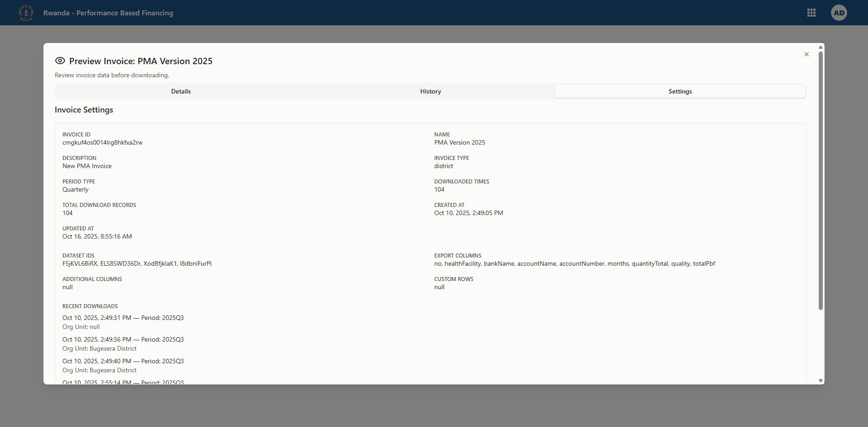Open the apps menu grid icon
The image size is (868, 427).
[811, 13]
